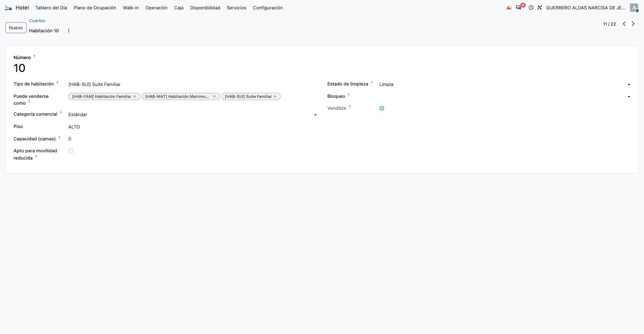Click the record pager 11 / 22
This screenshot has width=644, height=334.
(609, 24)
